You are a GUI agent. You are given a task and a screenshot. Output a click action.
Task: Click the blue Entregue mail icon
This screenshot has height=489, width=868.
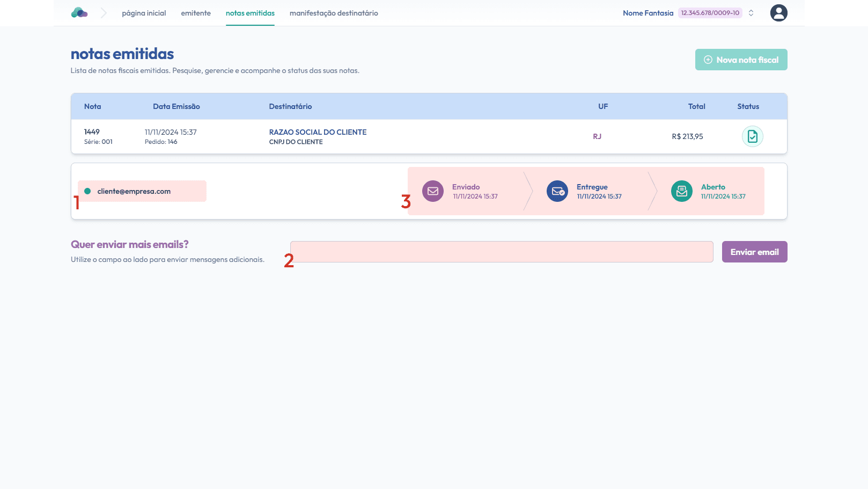[x=557, y=191]
